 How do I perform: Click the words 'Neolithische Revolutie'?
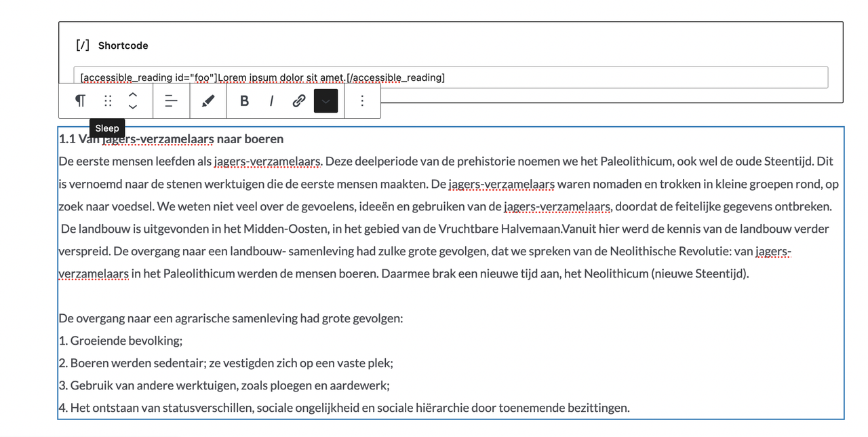click(x=670, y=251)
